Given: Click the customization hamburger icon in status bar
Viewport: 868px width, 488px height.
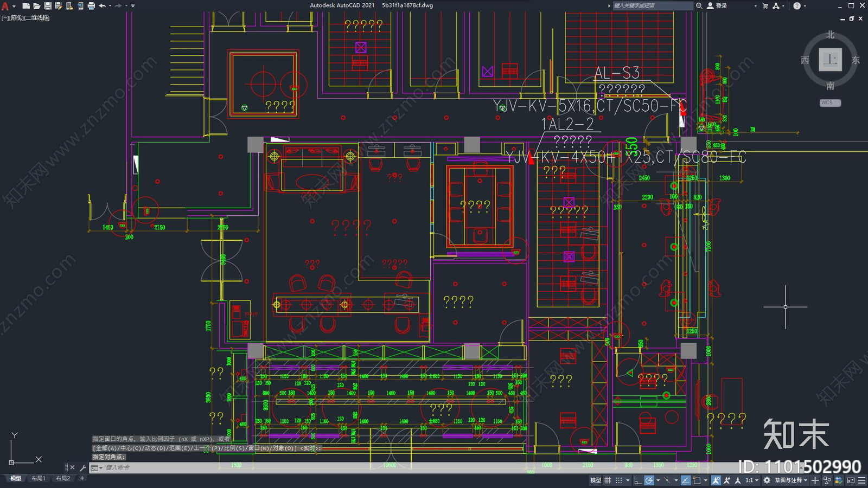Looking at the screenshot, I should click(x=861, y=480).
